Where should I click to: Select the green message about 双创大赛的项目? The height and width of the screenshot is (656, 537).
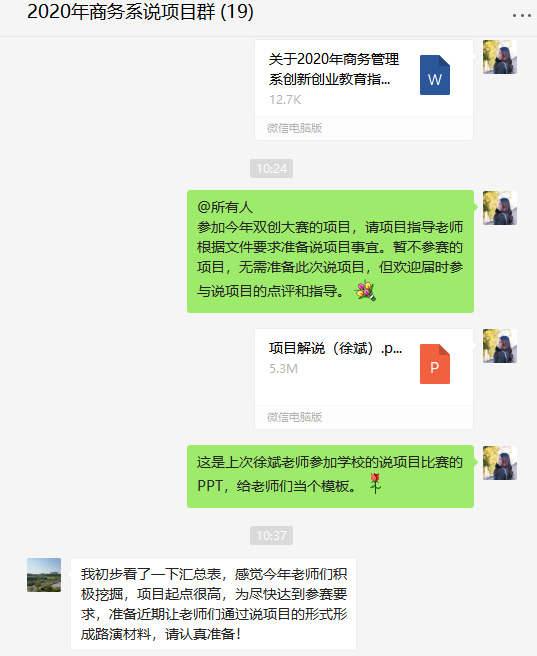(x=330, y=251)
